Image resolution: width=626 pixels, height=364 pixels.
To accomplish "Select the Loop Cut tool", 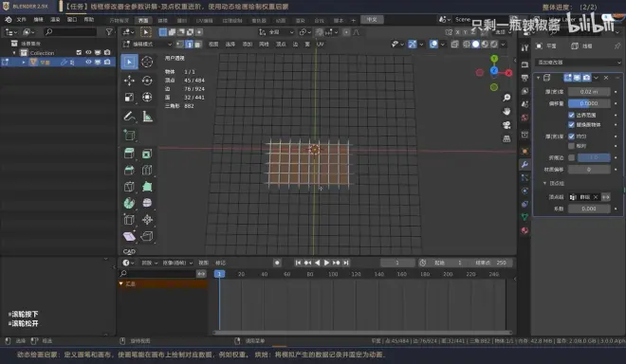I will pyautogui.click(x=147, y=170).
